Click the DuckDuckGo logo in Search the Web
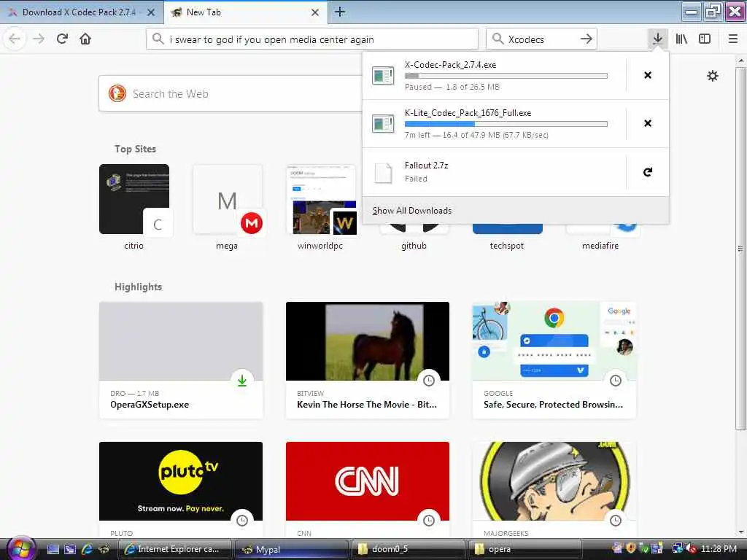The width and height of the screenshot is (747, 560). (117, 93)
